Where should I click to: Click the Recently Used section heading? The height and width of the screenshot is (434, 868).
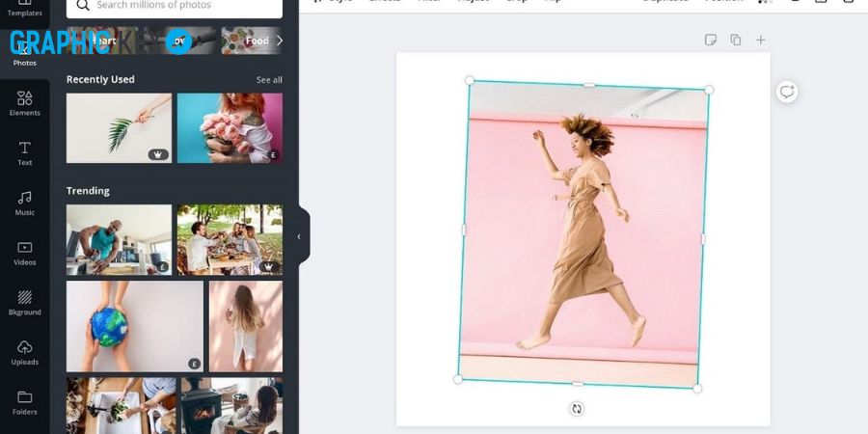tap(100, 80)
